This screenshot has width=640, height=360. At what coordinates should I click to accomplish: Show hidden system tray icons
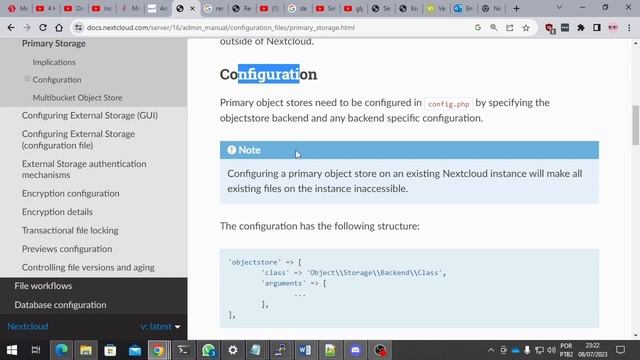[491, 350]
